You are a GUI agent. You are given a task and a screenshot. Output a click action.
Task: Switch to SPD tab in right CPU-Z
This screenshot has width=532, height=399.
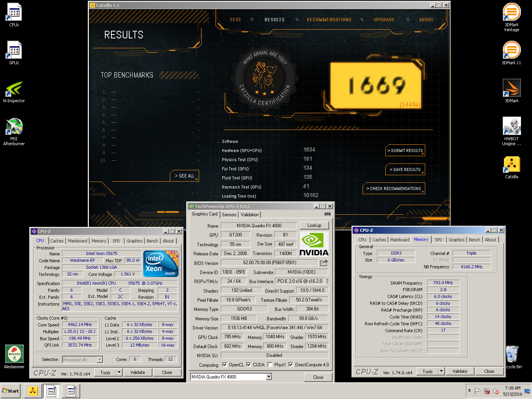[x=439, y=240]
